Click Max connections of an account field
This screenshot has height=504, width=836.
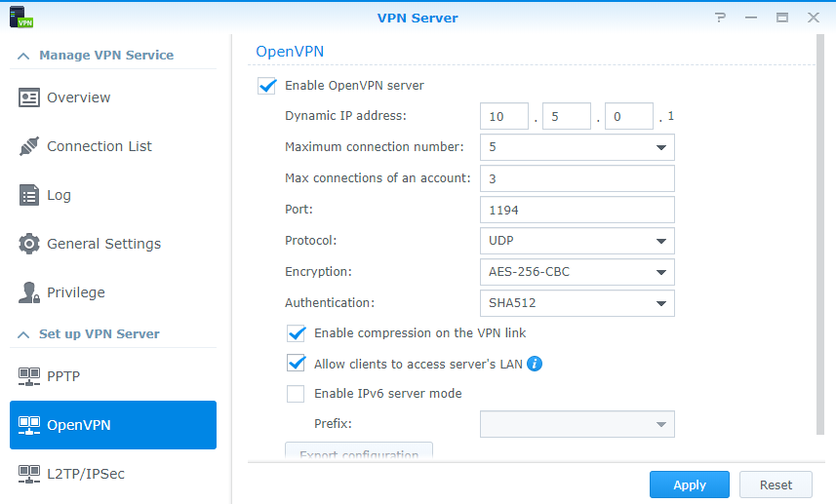(577, 178)
